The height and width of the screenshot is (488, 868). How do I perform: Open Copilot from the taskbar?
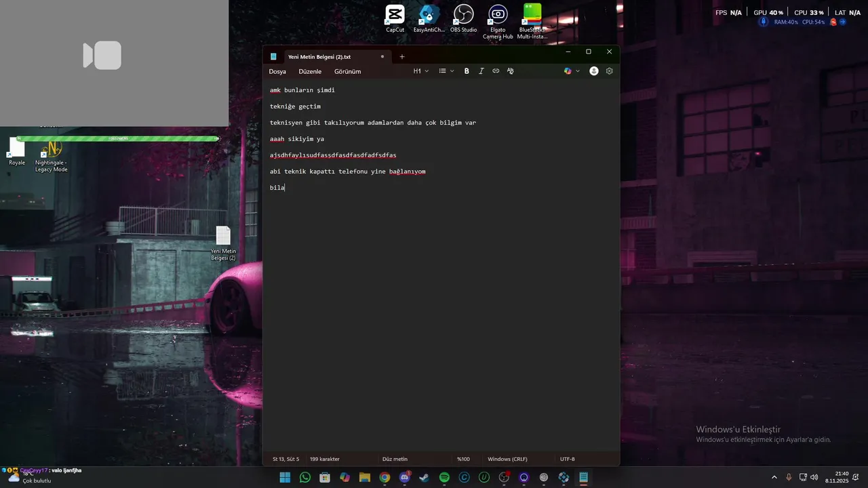pyautogui.click(x=344, y=478)
